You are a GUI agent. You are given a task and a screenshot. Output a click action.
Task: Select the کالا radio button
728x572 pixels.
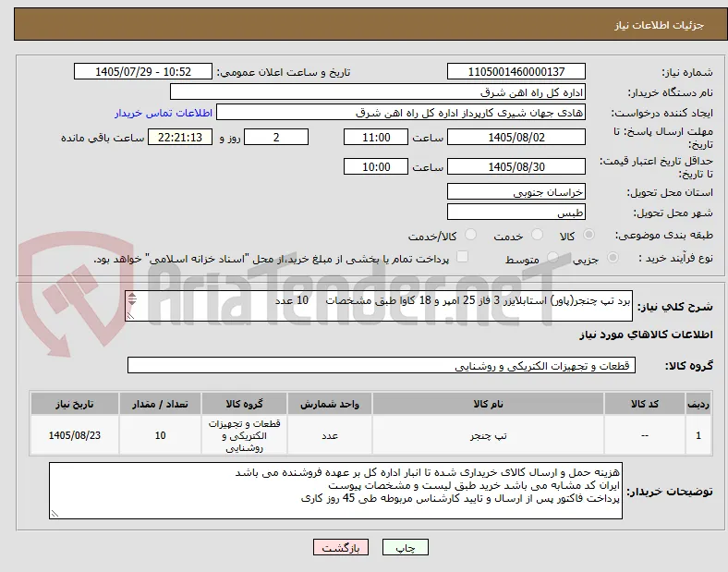(588, 235)
